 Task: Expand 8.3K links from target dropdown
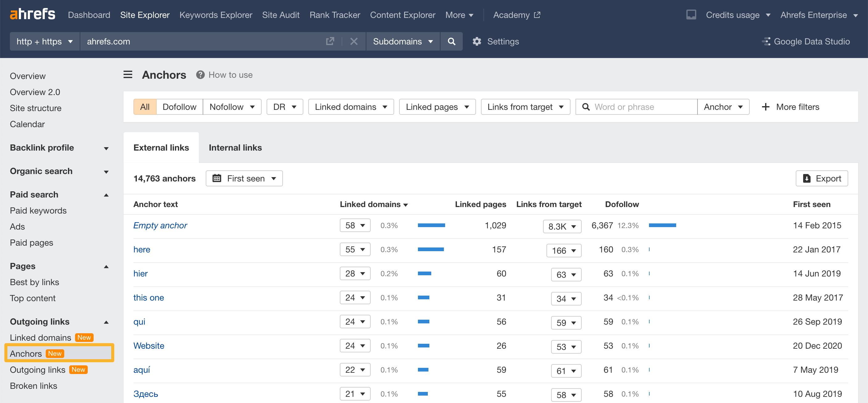(562, 226)
